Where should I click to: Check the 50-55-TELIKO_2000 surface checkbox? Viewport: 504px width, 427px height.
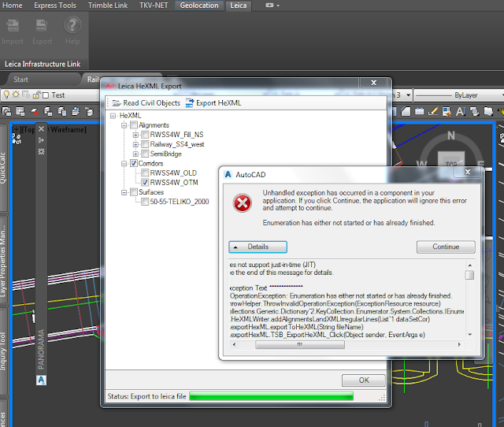tap(145, 202)
